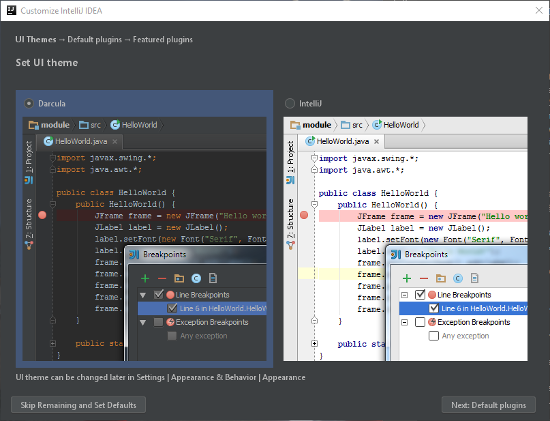The image size is (550, 421).
Task: Select 'Line 6 in HelloWorld' row in Darcula preview
Action: (202, 308)
